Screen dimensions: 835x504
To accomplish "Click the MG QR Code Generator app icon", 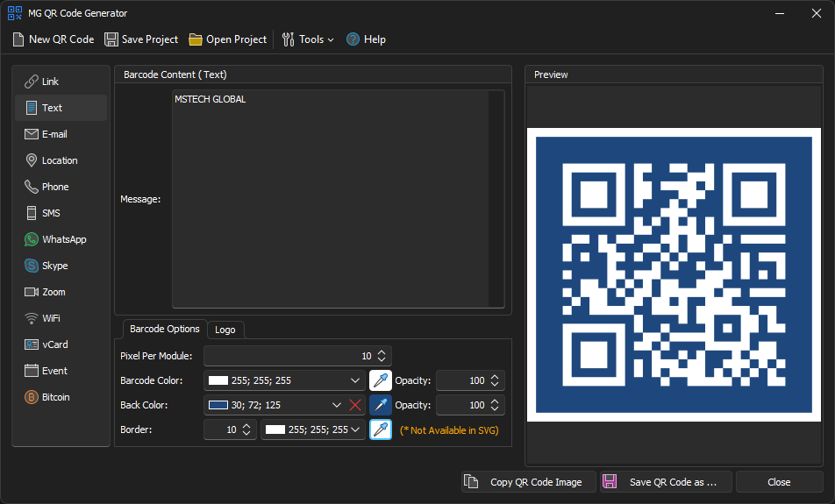I will [x=15, y=13].
